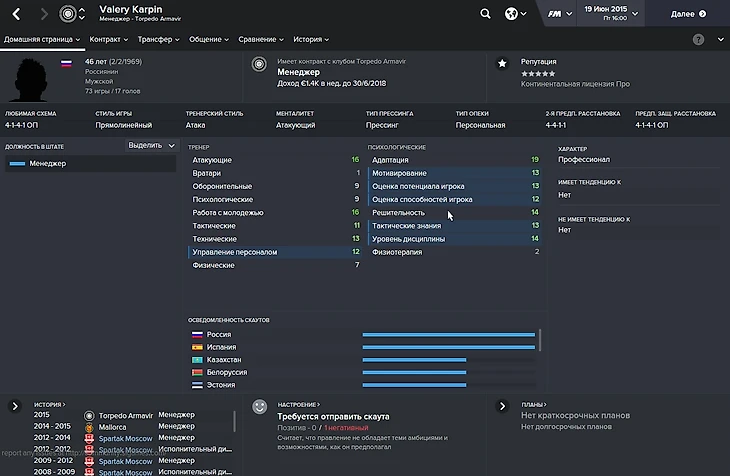Click the date 19 Июн 2015 panel
Image resolution: width=730 pixels, height=476 pixels.
(605, 14)
